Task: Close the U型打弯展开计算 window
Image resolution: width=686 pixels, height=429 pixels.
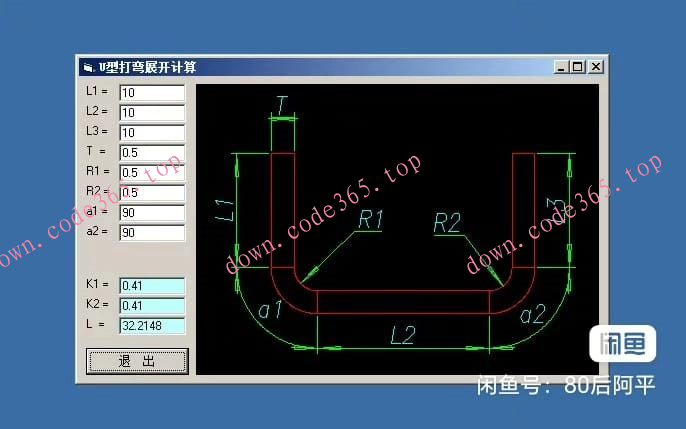Action: [x=596, y=67]
